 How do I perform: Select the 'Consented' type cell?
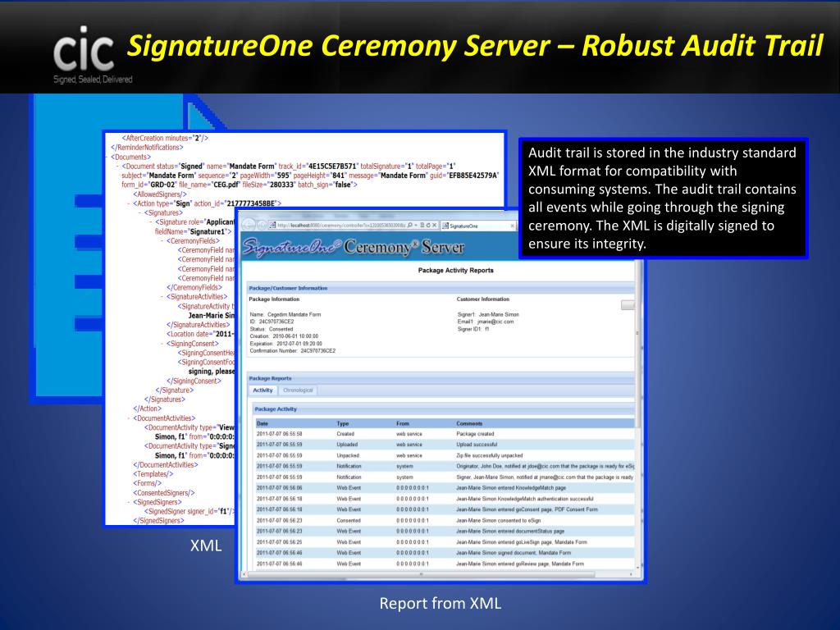click(349, 521)
